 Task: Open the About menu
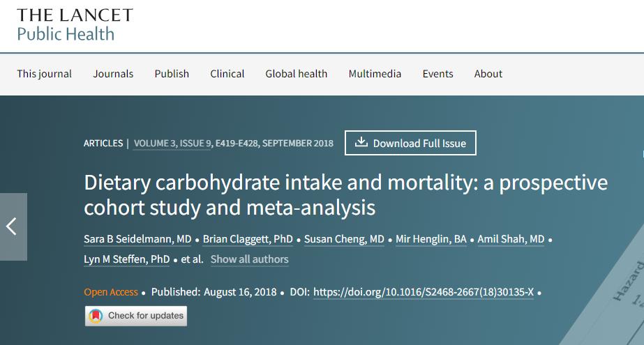coord(488,74)
